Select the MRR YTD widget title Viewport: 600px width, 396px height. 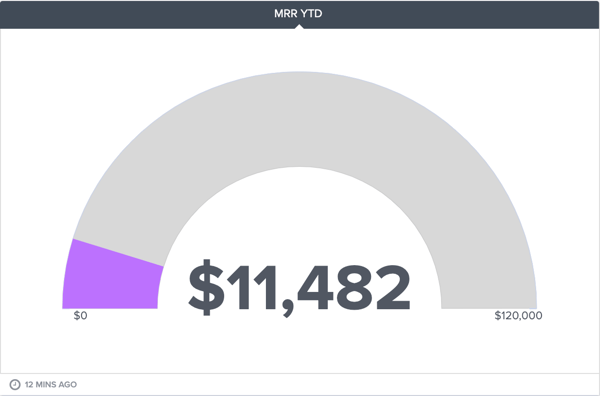coord(298,13)
